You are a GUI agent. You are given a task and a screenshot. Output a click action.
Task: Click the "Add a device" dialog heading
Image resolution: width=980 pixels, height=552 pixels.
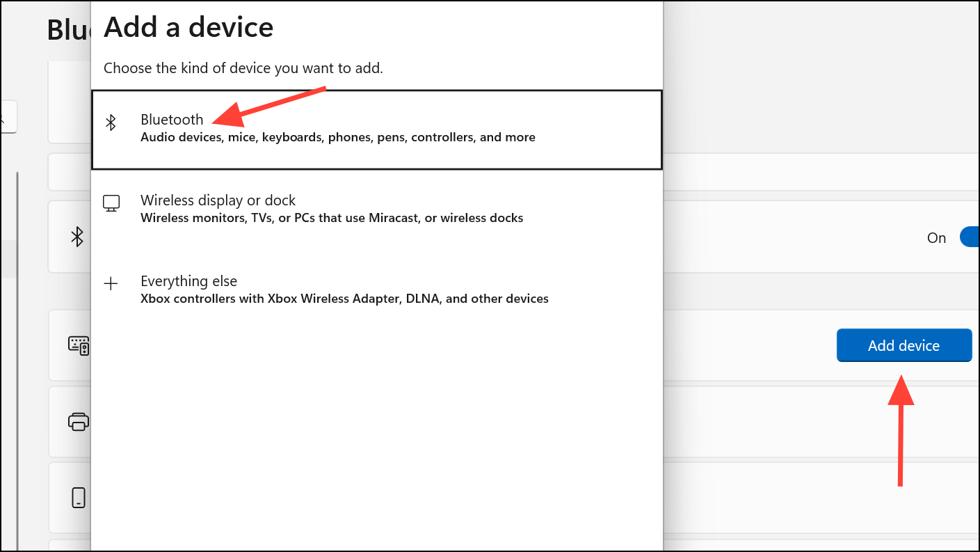188,27
